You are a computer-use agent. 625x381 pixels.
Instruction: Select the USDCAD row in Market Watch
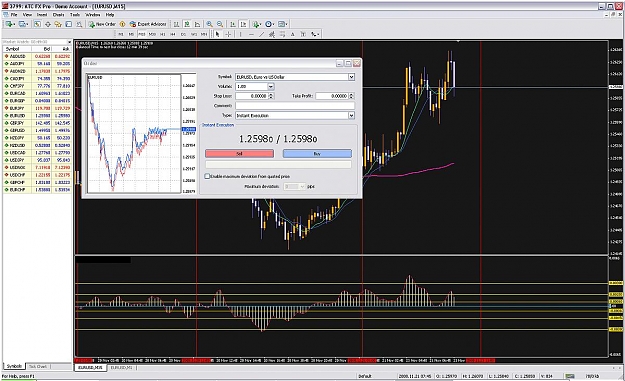(x=37, y=153)
